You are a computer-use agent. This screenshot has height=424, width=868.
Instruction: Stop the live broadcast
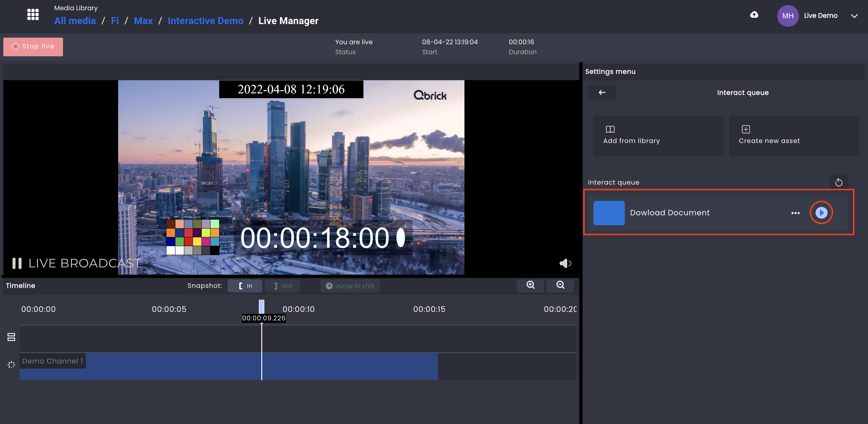[33, 46]
